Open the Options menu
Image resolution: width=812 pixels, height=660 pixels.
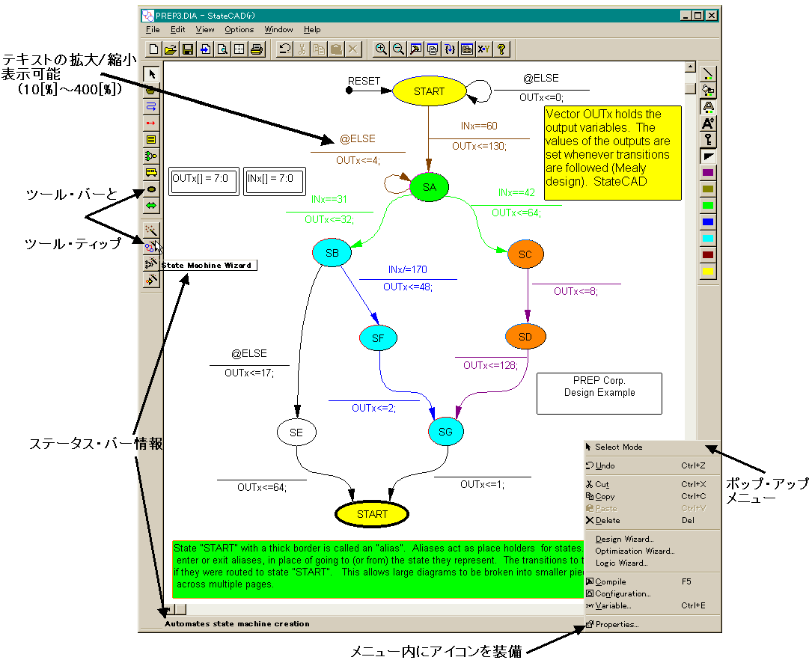tap(239, 30)
